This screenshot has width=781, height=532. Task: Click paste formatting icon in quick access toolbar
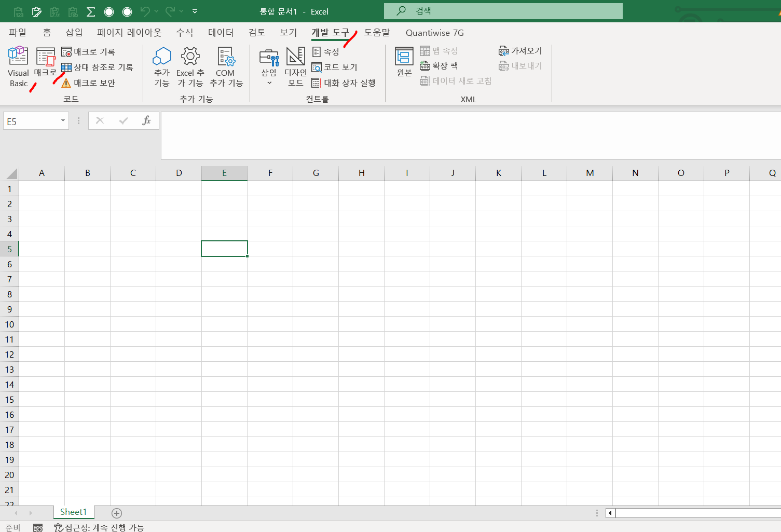click(x=37, y=11)
